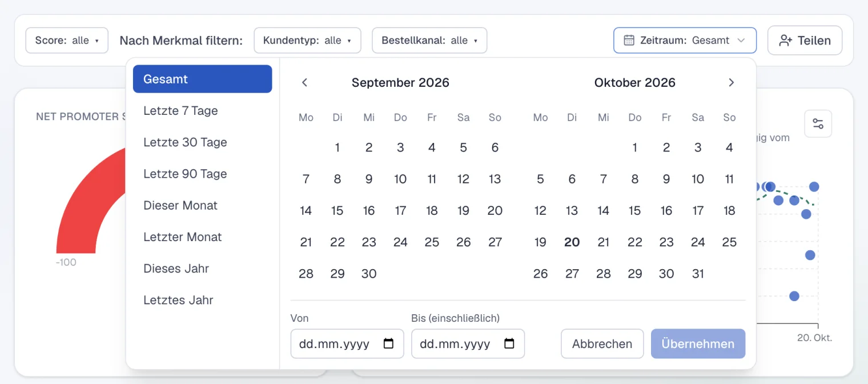The width and height of the screenshot is (868, 384).
Task: Select September 21 in calendar
Action: pyautogui.click(x=306, y=242)
